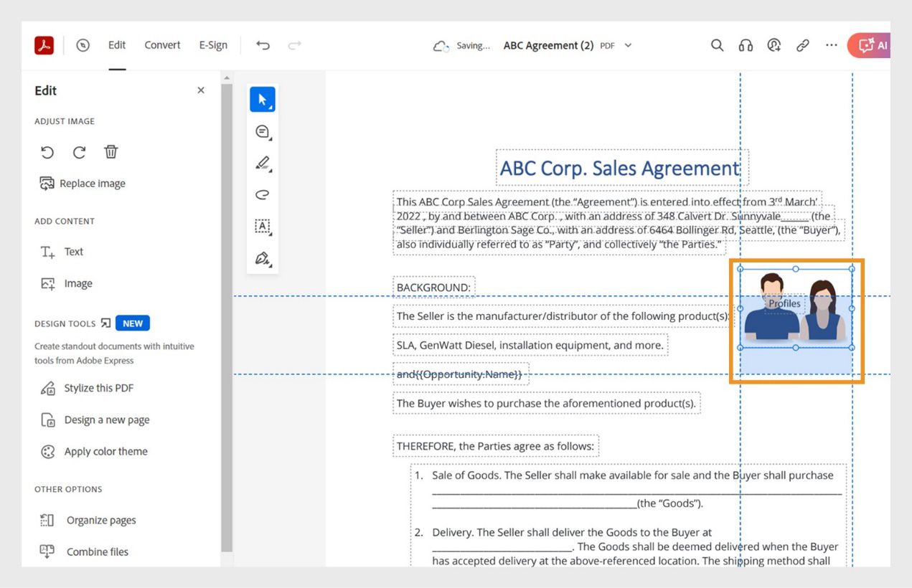Click the trash icon to delete image
Image resolution: width=912 pixels, height=588 pixels.
(x=111, y=152)
